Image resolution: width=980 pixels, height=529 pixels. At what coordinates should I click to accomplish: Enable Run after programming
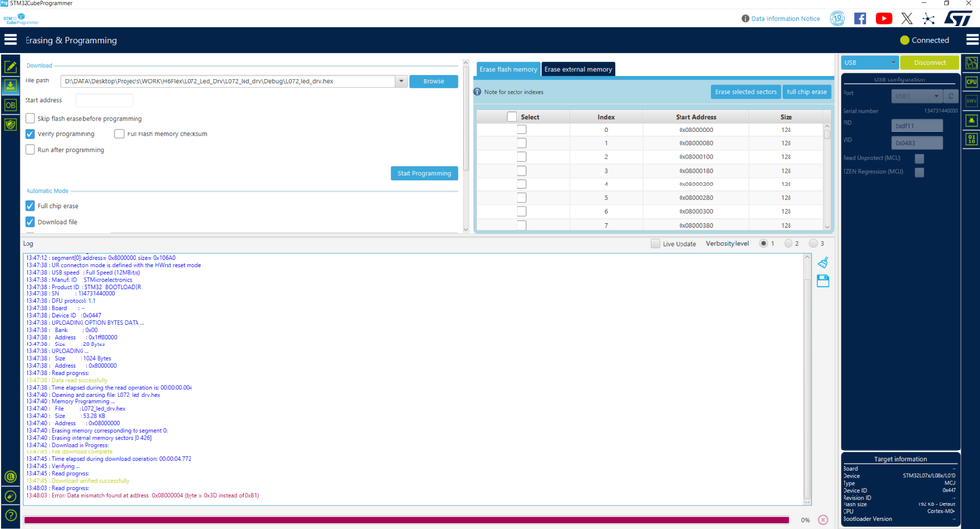point(30,150)
